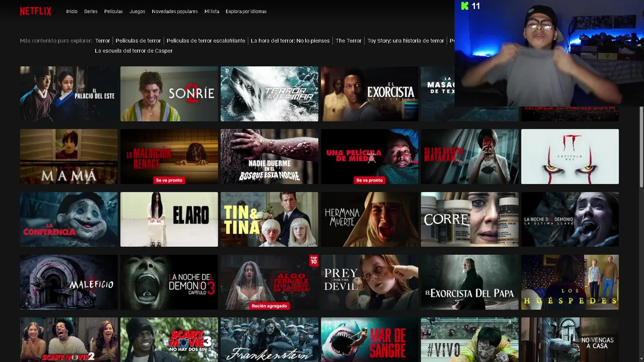Open Si los deseos mataran thumbnail
This screenshot has width=644, height=362.
tap(469, 156)
